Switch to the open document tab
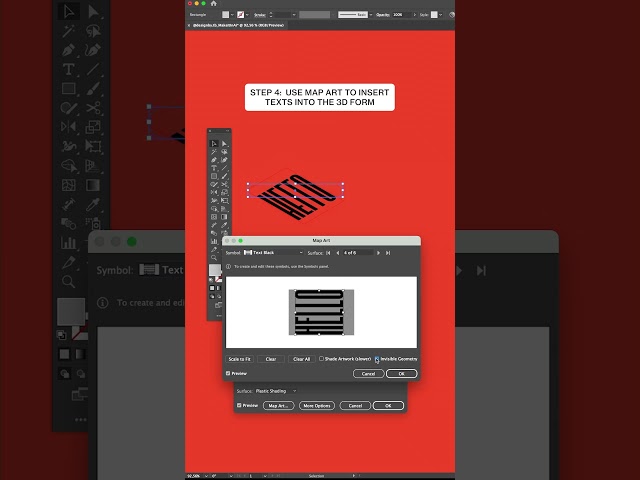Image resolution: width=640 pixels, height=480 pixels. tap(238, 25)
